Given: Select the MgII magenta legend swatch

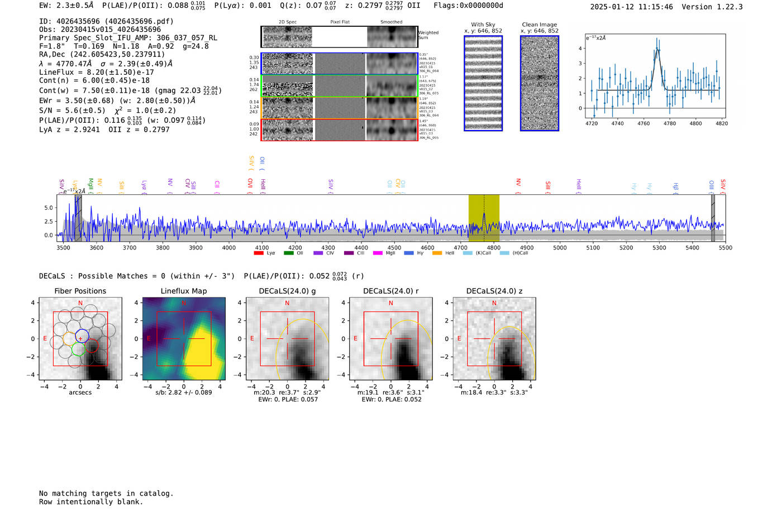Looking at the screenshot, I should click(x=378, y=253).
